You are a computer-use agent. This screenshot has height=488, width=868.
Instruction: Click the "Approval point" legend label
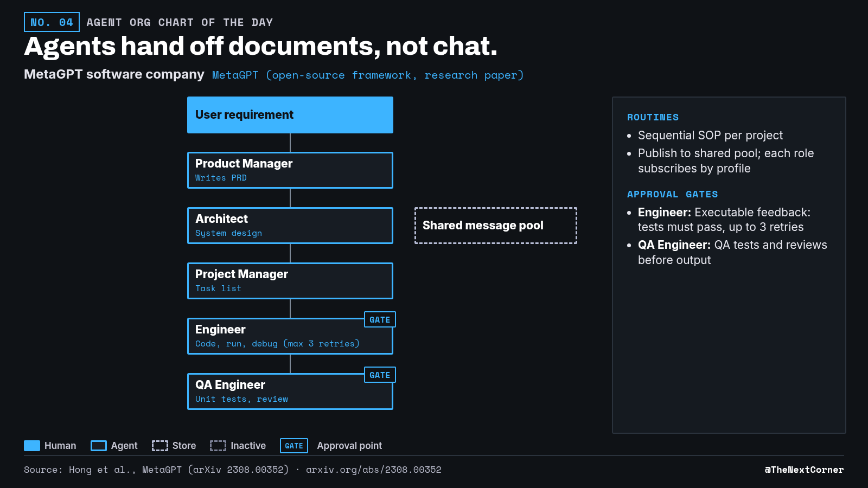pos(349,446)
